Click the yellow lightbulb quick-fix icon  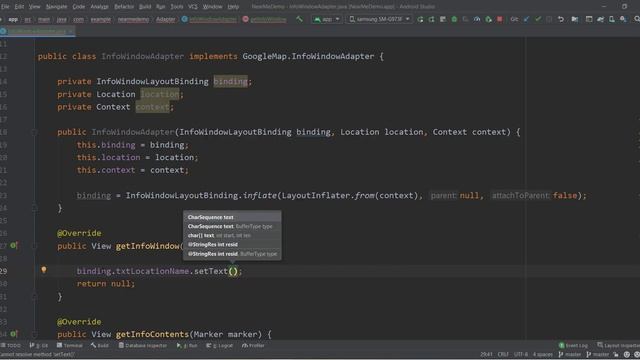(x=44, y=270)
